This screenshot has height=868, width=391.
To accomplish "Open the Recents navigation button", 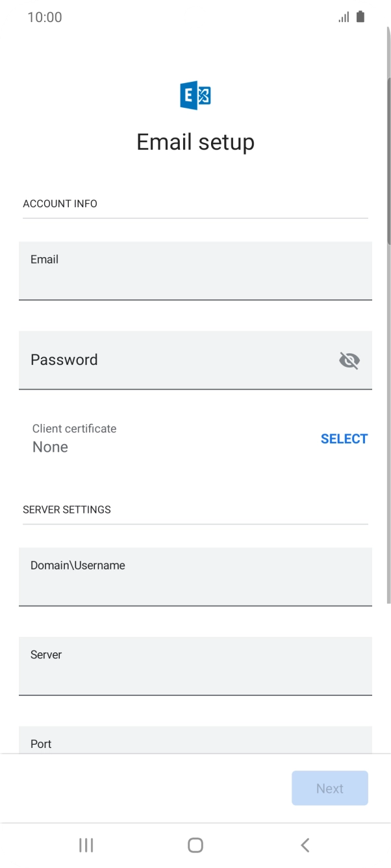I will (85, 845).
